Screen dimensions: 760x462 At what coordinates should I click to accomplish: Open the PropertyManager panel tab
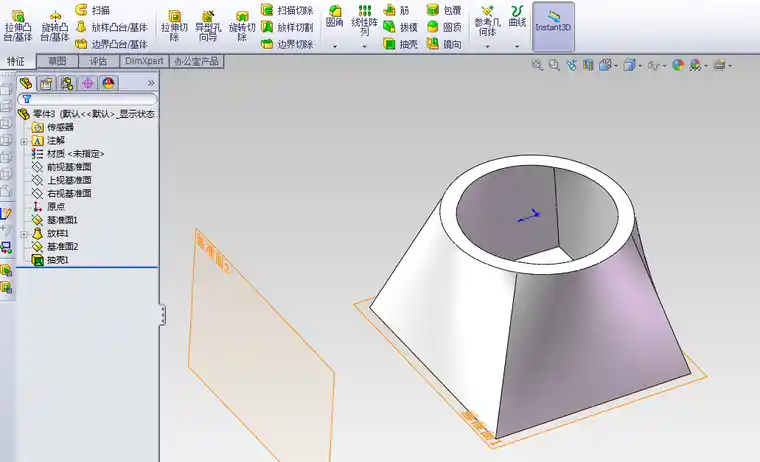point(46,83)
